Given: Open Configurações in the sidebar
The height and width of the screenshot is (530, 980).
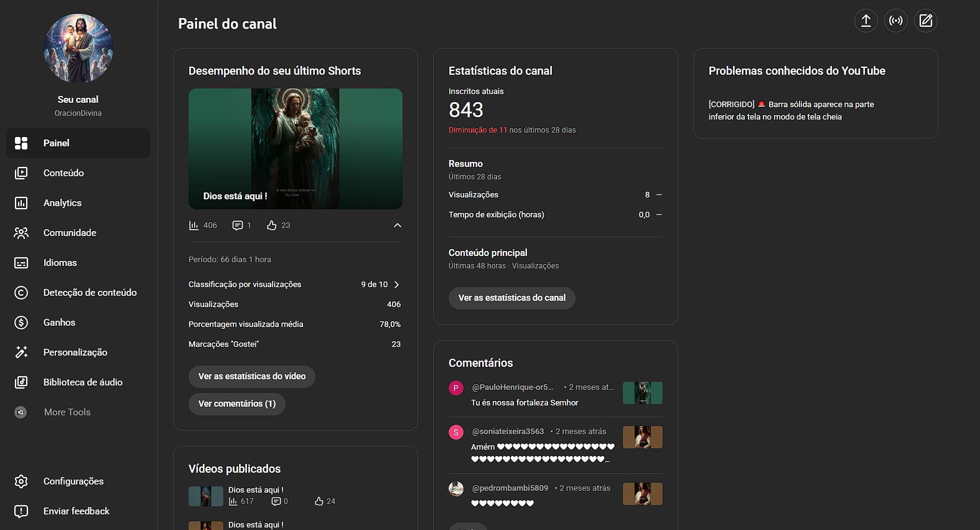Looking at the screenshot, I should pos(78,481).
